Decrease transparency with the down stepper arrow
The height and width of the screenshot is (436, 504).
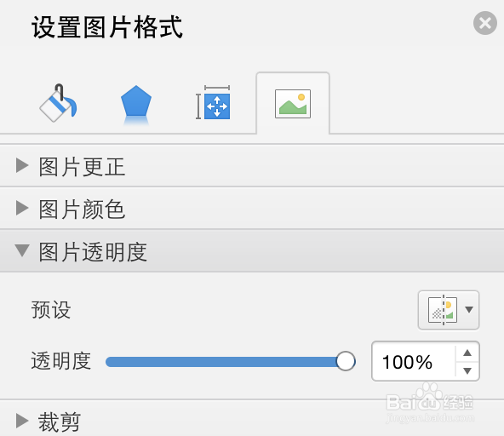click(x=467, y=370)
